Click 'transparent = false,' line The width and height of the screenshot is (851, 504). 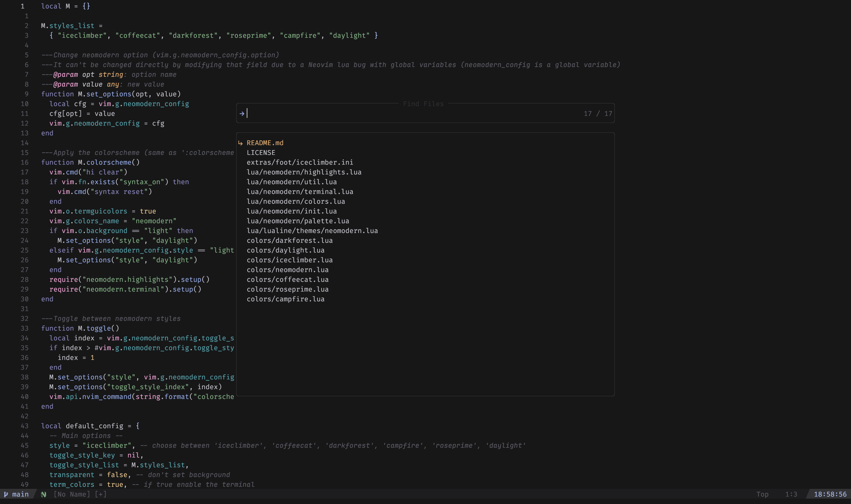[x=90, y=475]
